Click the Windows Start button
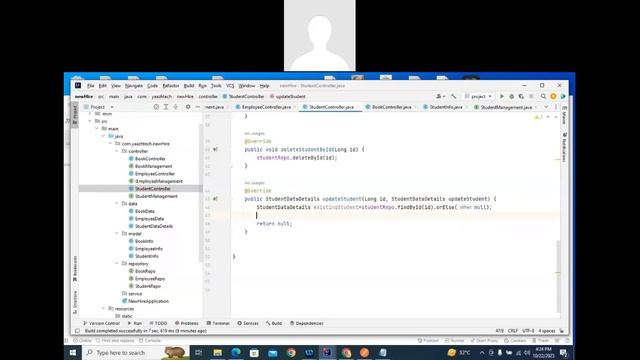 73,352
